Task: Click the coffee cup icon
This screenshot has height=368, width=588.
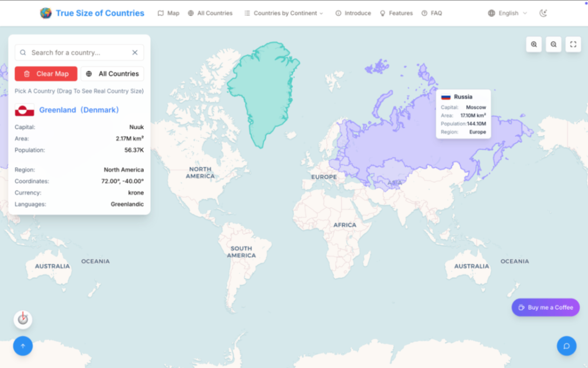Action: click(521, 307)
